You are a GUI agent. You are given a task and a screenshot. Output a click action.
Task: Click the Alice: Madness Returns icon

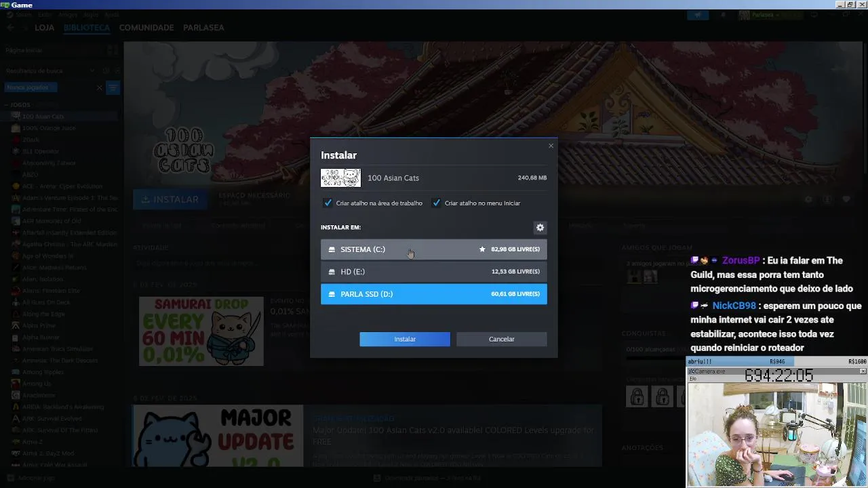pyautogui.click(x=16, y=267)
